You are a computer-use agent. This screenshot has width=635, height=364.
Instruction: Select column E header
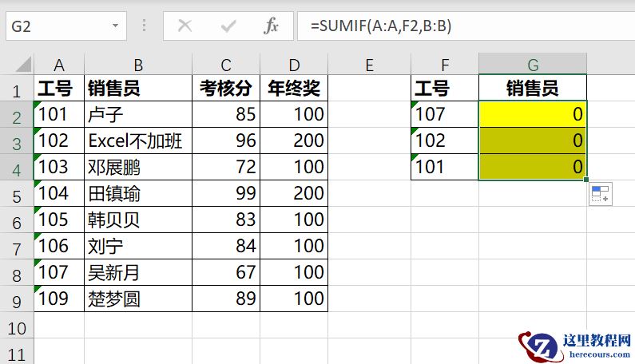pos(369,65)
